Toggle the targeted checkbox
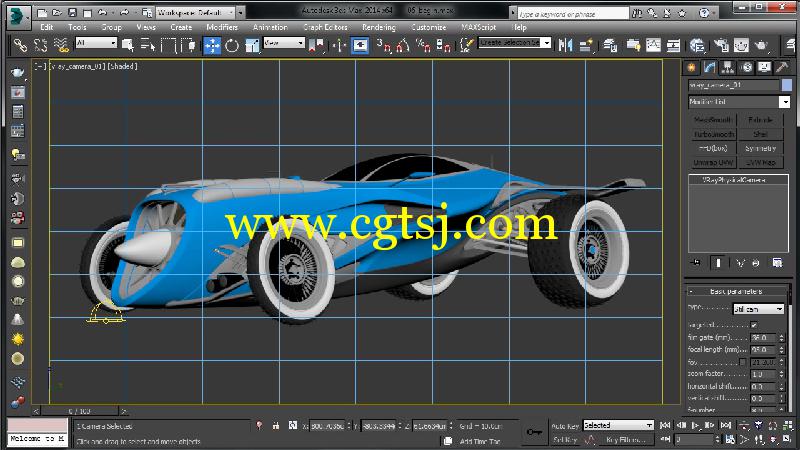 click(x=754, y=325)
